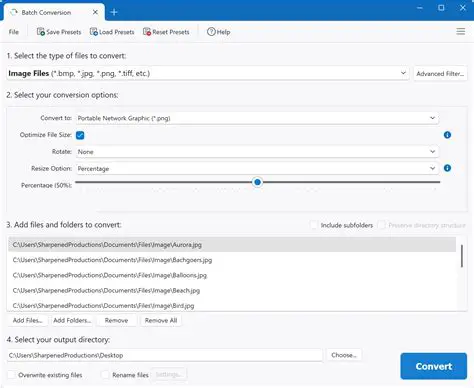The height and width of the screenshot is (388, 474).
Task: Open the File menu
Action: pyautogui.click(x=14, y=32)
